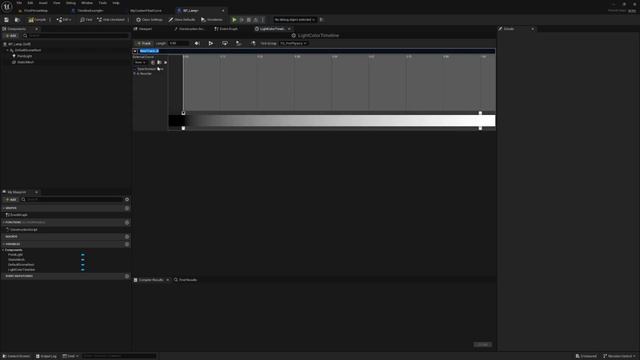Open the Diff toolbar dropdown
Image resolution: width=640 pixels, height=360 pixels.
64,20
